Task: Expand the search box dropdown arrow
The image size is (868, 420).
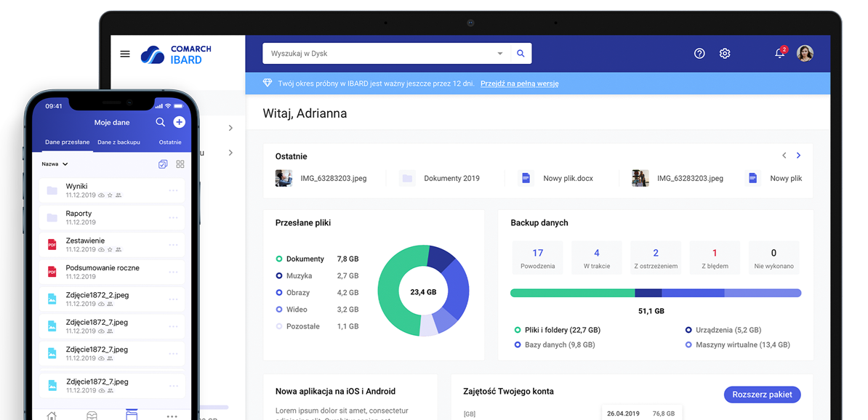Action: click(x=500, y=54)
